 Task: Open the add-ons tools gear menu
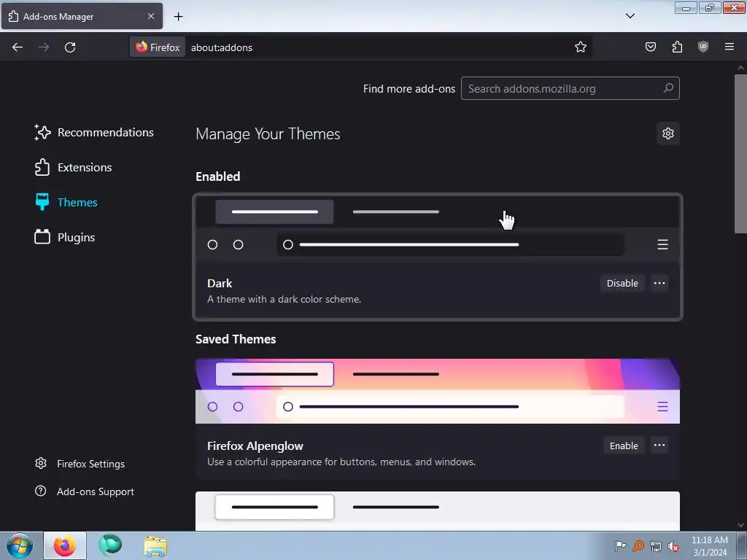668,133
